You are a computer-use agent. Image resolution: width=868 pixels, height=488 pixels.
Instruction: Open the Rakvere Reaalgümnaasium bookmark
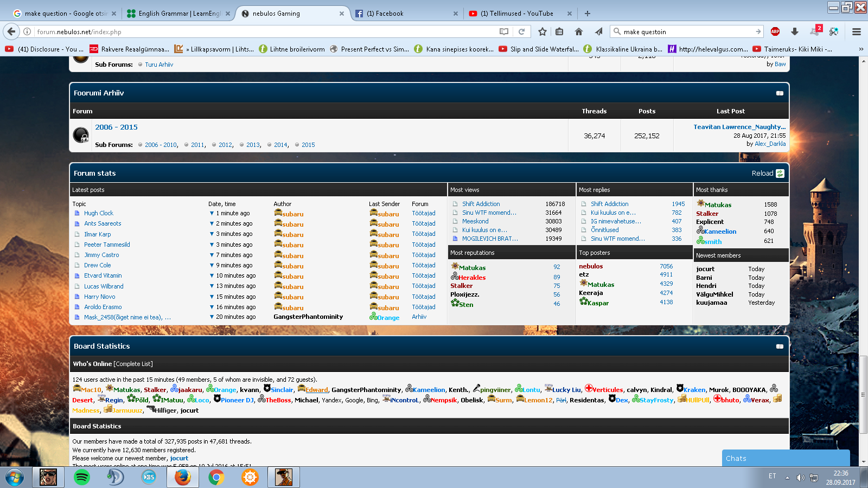coord(130,49)
